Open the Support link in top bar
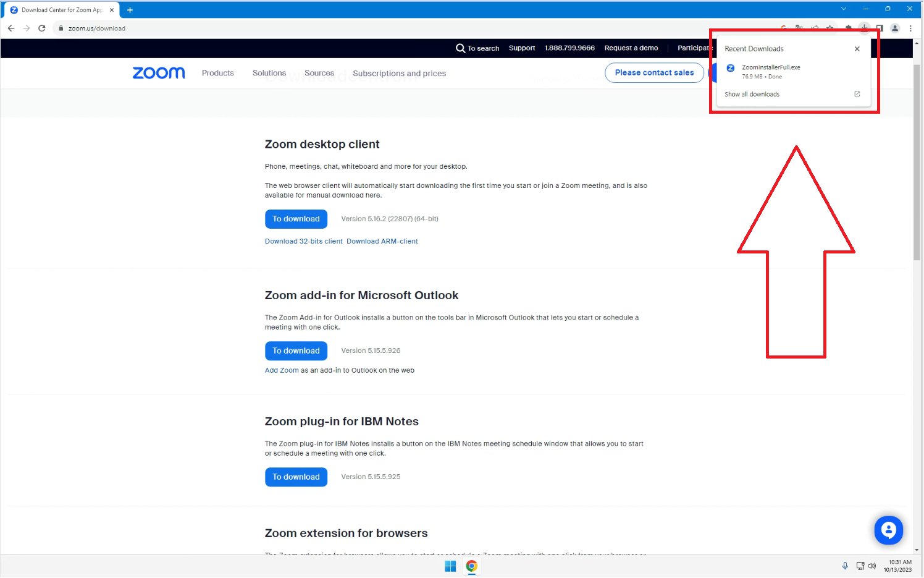 click(522, 48)
